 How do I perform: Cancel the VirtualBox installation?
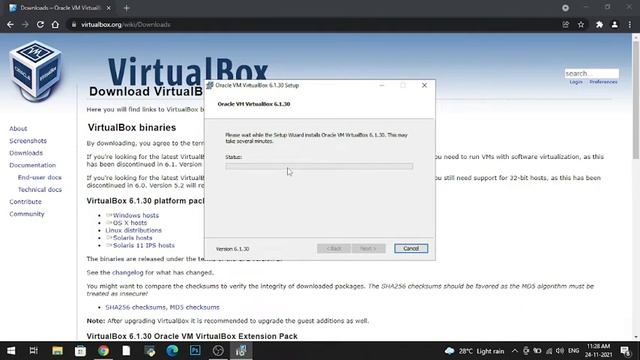411,248
